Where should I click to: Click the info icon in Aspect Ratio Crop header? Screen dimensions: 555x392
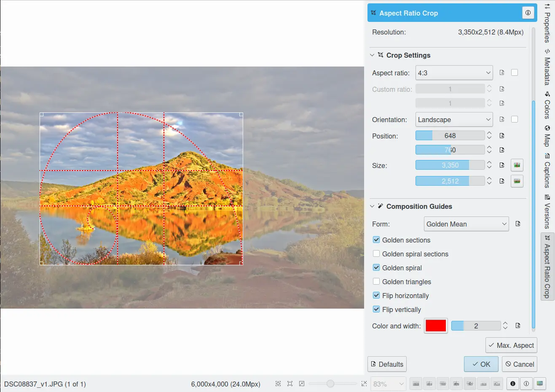[528, 13]
